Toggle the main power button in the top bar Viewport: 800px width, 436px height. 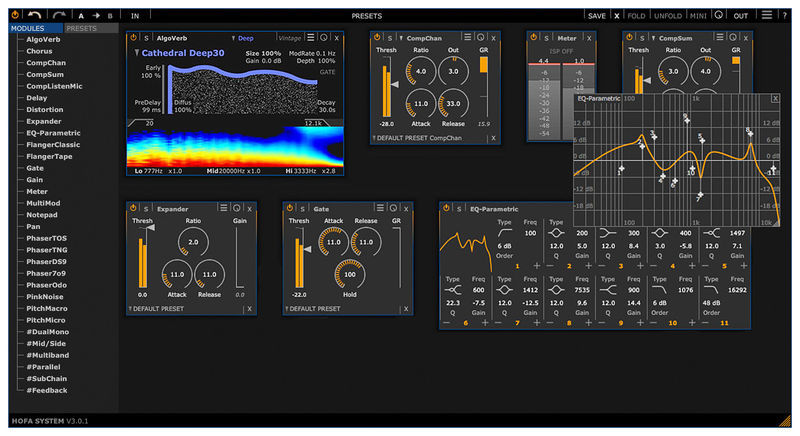pos(15,15)
